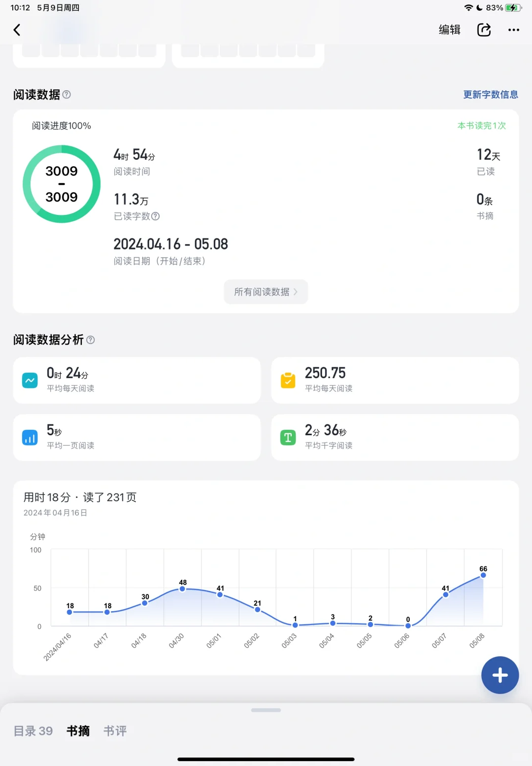Image resolution: width=532 pixels, height=766 pixels.
Task: Open the 2分36秒 平均千字阅读 card
Action: coord(395,438)
